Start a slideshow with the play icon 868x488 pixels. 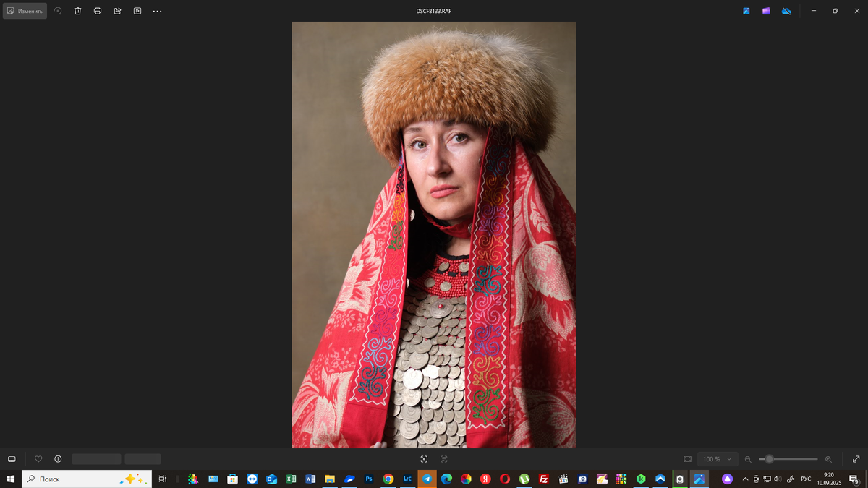[137, 11]
